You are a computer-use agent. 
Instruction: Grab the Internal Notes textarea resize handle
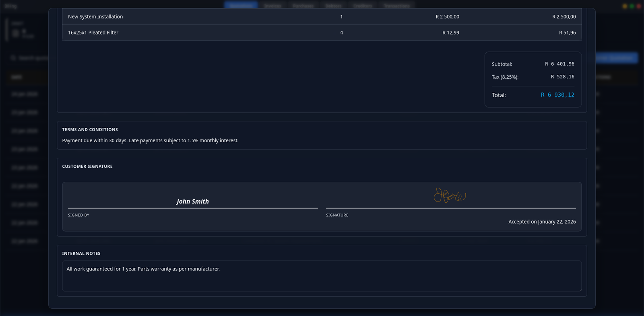580,289
